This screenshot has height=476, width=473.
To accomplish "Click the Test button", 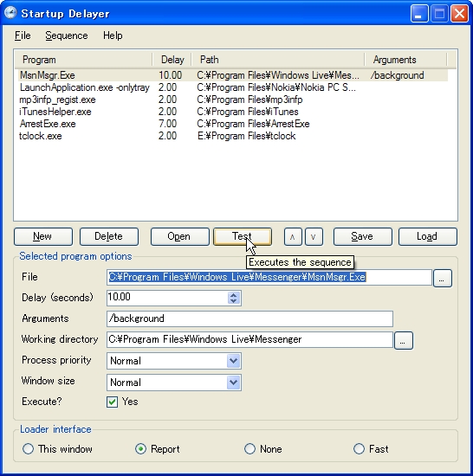I will pos(243,236).
